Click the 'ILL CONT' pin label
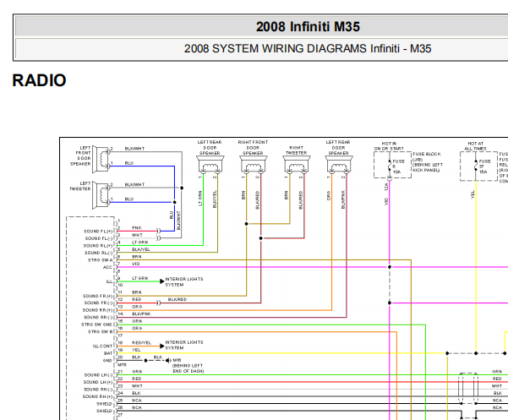This screenshot has height=420, width=508. 103,346
